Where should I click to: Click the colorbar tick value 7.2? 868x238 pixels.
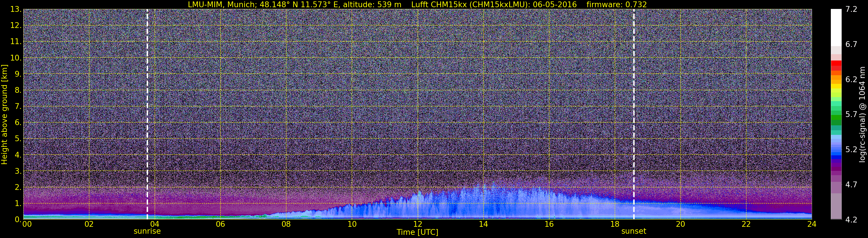(851, 10)
